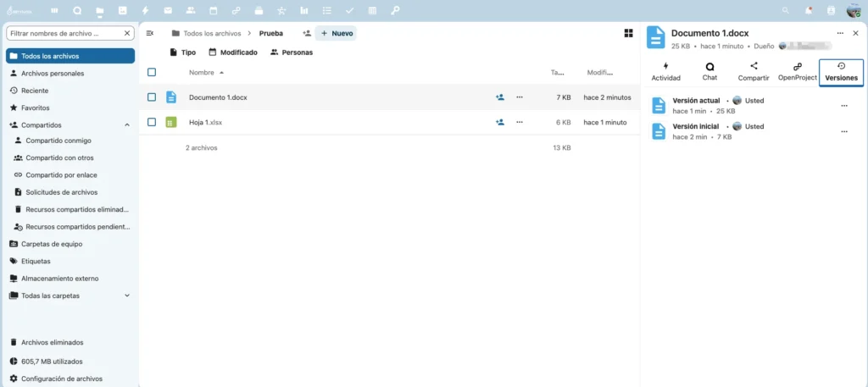Expand the Todas las carpetas chevron
Viewport: 868px width, 387px height.
click(x=127, y=296)
